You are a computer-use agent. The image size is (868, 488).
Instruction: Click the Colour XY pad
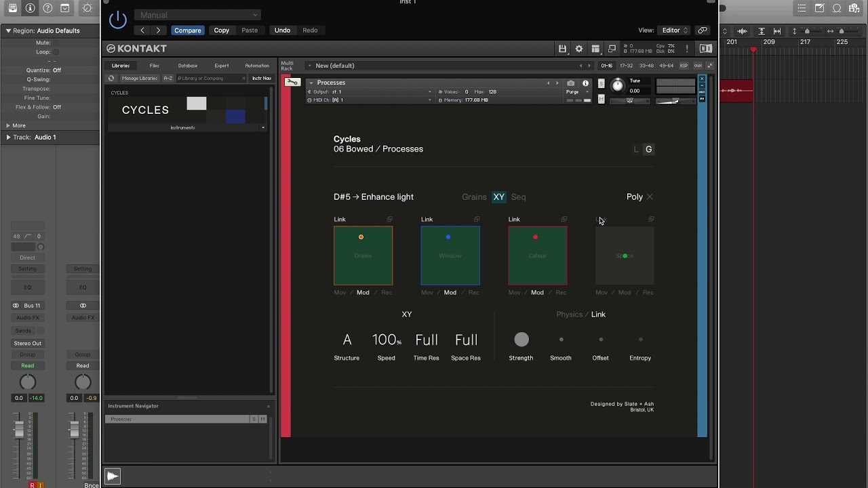click(537, 256)
